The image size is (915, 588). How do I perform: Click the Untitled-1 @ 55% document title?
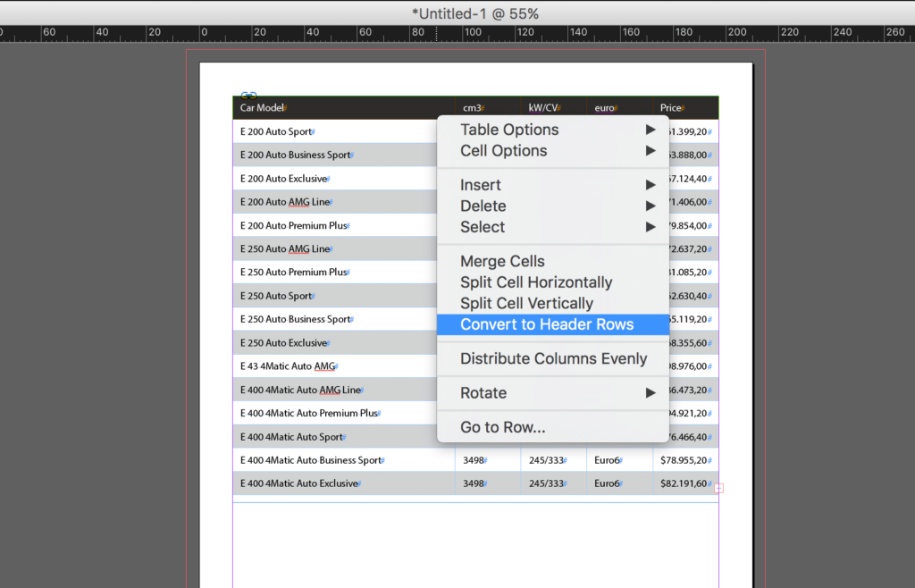pyautogui.click(x=475, y=13)
